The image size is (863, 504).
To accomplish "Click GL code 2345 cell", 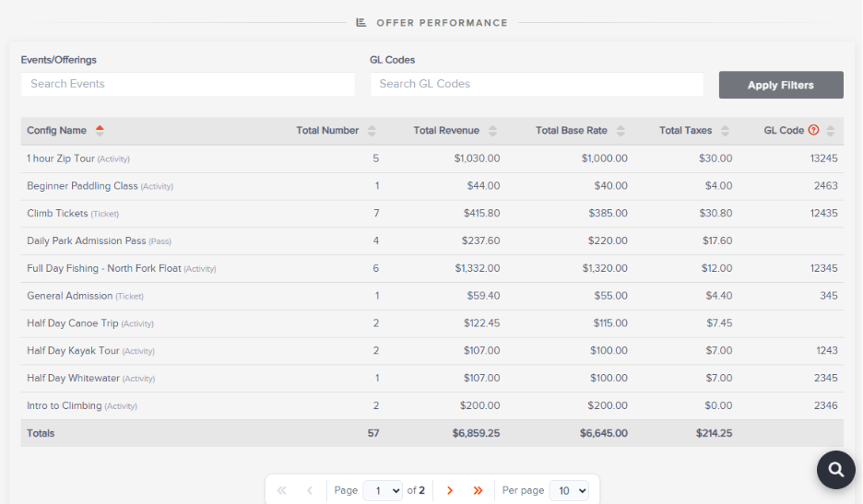I will click(x=825, y=379).
